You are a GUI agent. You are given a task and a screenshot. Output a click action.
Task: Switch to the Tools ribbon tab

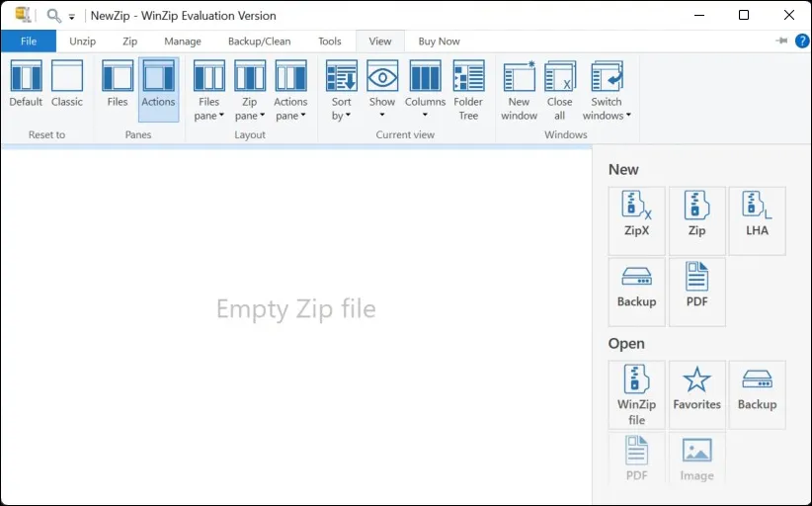(329, 41)
